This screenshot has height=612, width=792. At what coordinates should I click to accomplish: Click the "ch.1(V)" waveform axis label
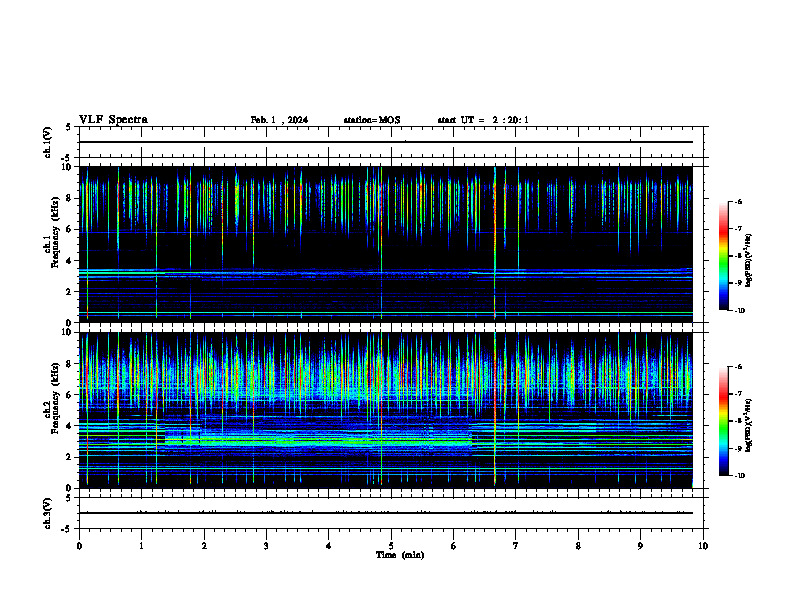[47, 142]
